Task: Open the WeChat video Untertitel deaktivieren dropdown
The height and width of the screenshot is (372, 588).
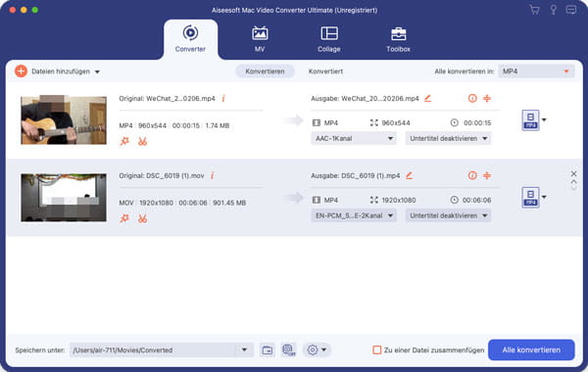Action: 448,138
